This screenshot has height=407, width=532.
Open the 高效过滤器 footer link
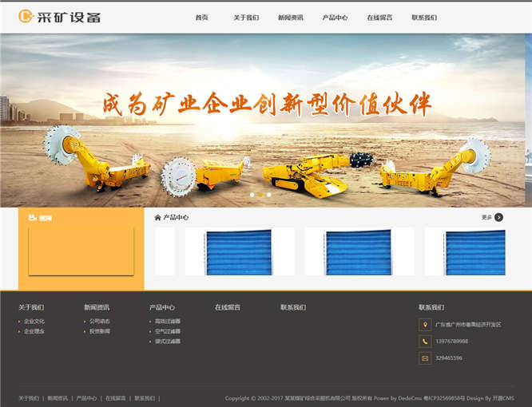pos(168,322)
